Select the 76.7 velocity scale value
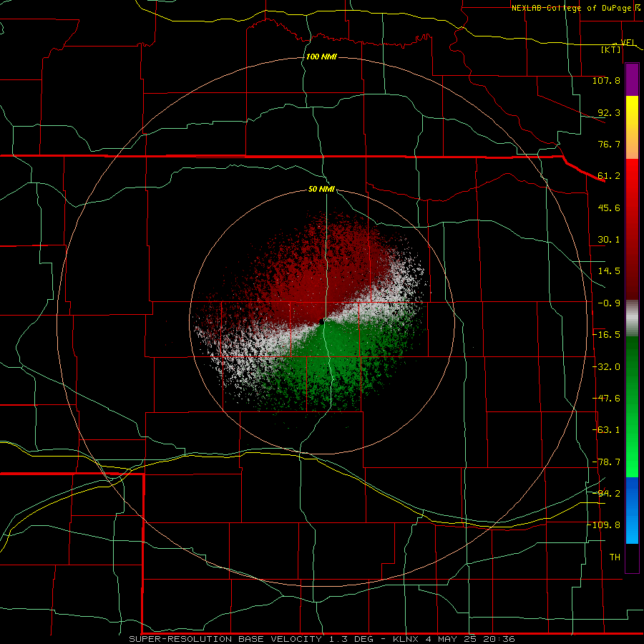Screen dimensions: 644x644 [x=609, y=144]
